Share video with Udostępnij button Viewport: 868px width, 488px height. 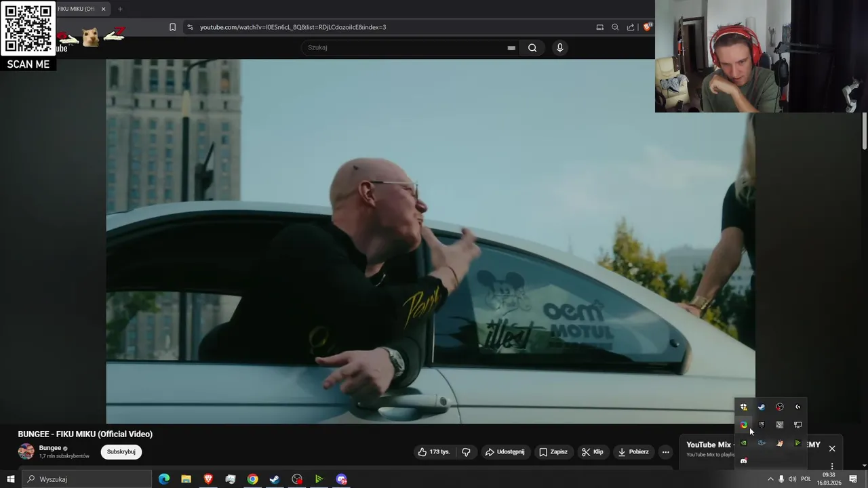tap(505, 452)
